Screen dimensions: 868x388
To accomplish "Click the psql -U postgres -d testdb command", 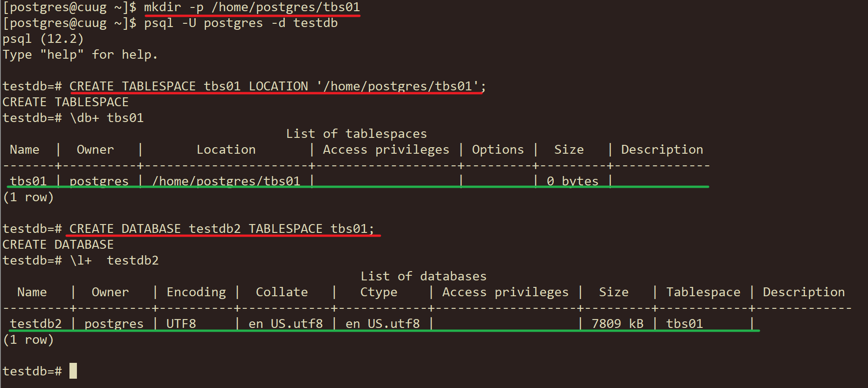I will 241,23.
